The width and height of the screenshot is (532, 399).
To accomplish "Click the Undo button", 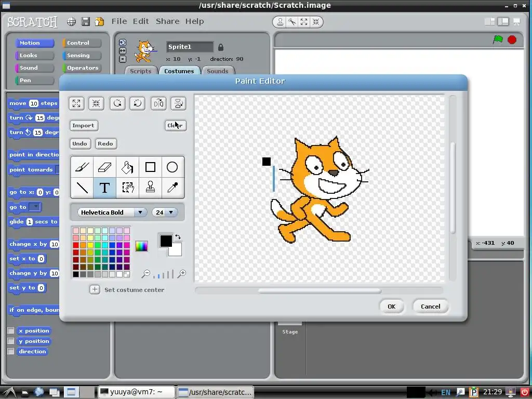I will coord(79,143).
